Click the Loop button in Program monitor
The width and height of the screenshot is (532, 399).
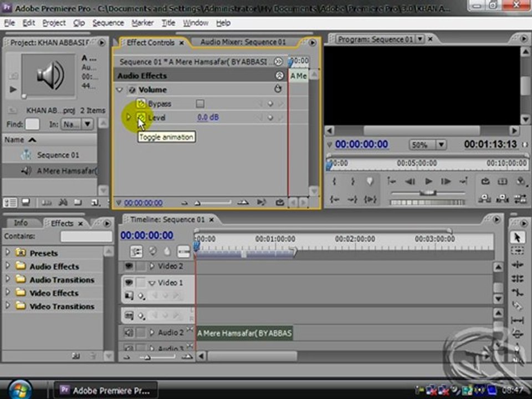click(485, 182)
